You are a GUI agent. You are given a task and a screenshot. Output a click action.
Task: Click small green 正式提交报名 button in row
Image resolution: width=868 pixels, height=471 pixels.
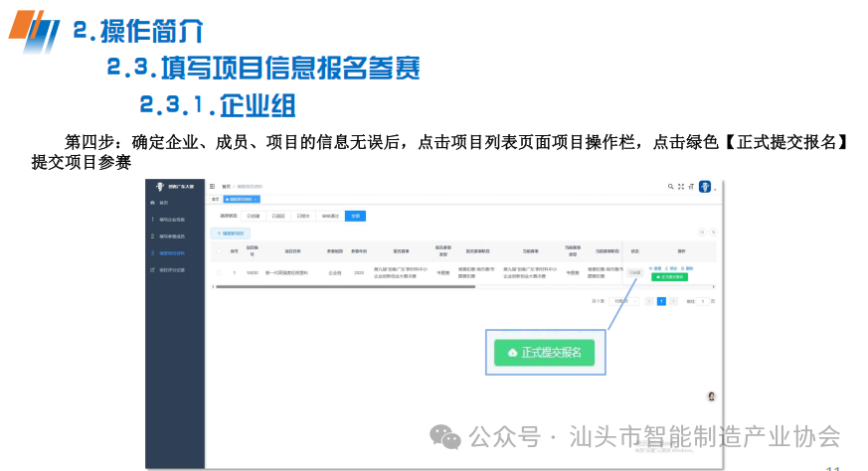pos(670,276)
